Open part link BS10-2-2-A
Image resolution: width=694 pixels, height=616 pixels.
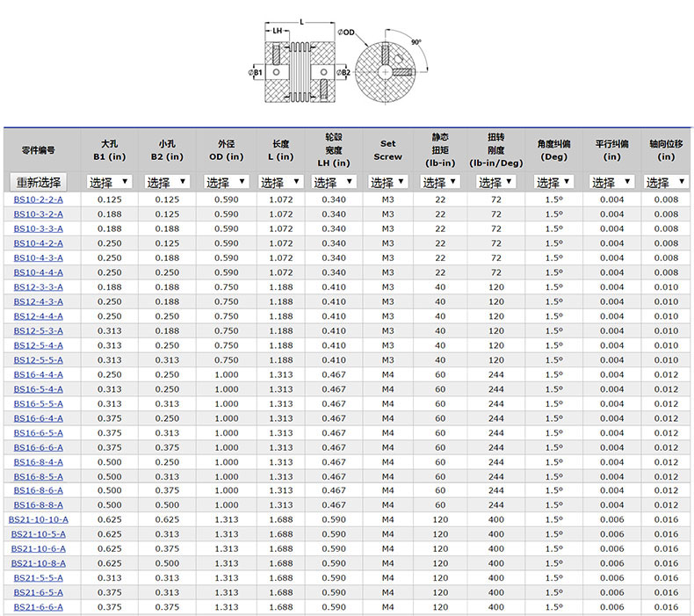coord(39,199)
